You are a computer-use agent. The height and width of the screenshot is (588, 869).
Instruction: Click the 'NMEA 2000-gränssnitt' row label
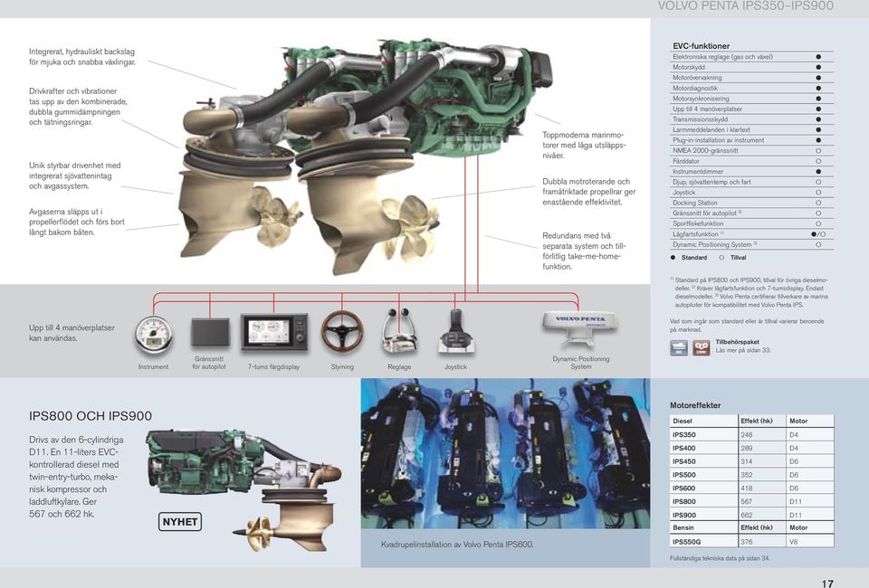point(705,150)
